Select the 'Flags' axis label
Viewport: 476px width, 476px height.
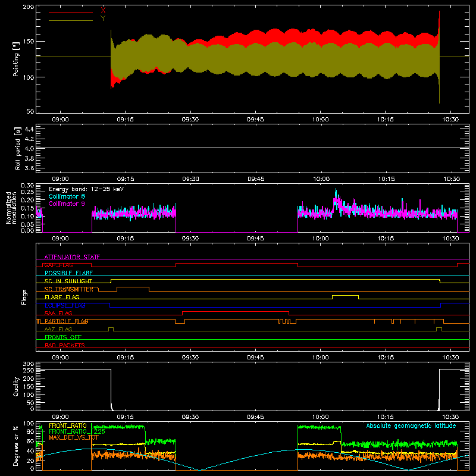pyautogui.click(x=24, y=297)
